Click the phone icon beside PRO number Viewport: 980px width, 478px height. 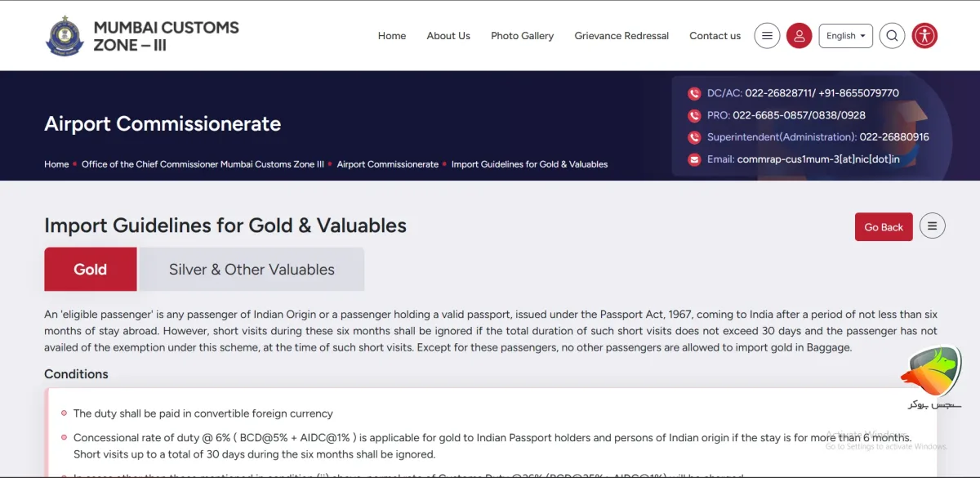[694, 115]
